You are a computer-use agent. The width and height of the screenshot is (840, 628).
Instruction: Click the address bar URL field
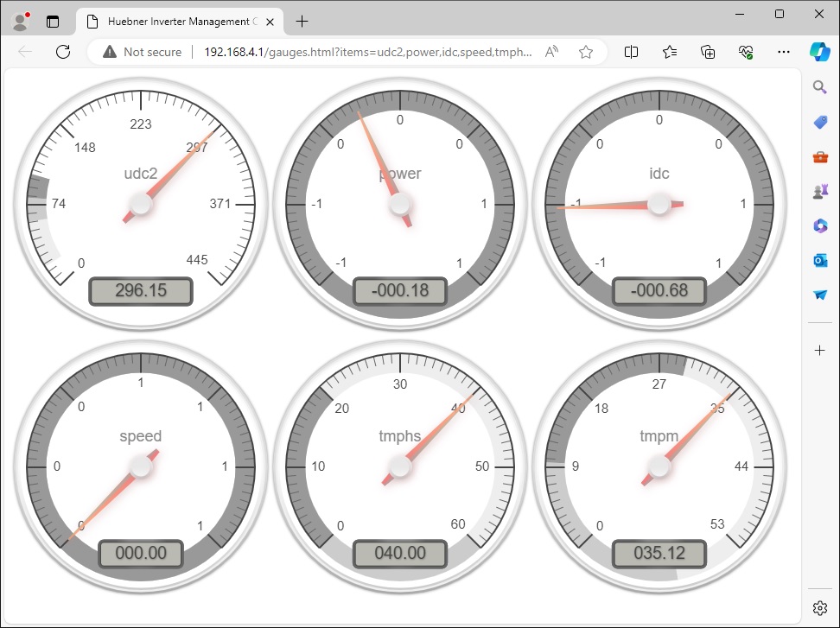pos(367,52)
